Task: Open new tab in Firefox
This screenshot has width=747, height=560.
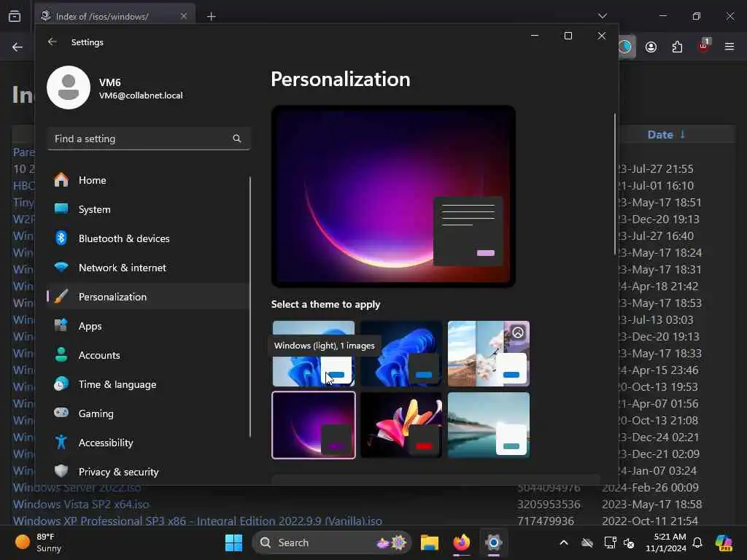Action: pos(212,17)
